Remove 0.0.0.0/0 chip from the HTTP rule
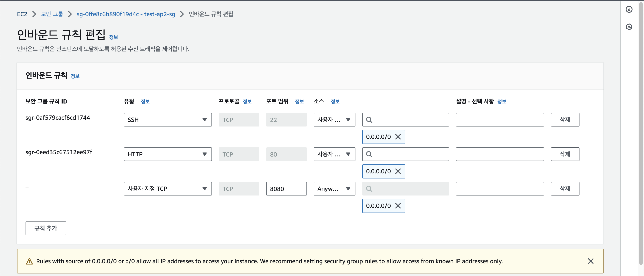The width and height of the screenshot is (644, 276). (x=398, y=171)
